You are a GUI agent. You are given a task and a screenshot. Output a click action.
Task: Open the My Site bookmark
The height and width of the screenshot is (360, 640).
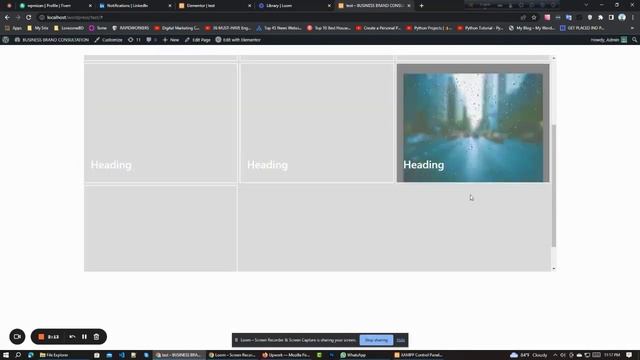tap(38, 28)
